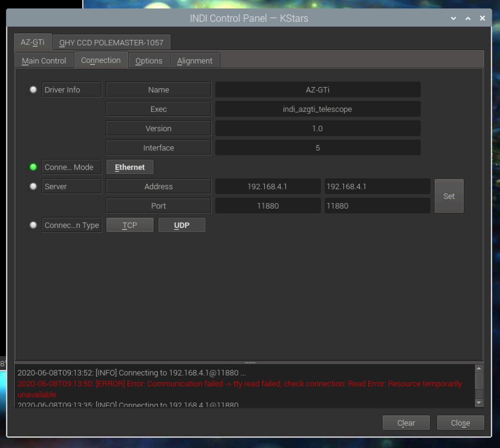Click the log splitter handle dots
This screenshot has width=500, height=448.
click(x=250, y=362)
